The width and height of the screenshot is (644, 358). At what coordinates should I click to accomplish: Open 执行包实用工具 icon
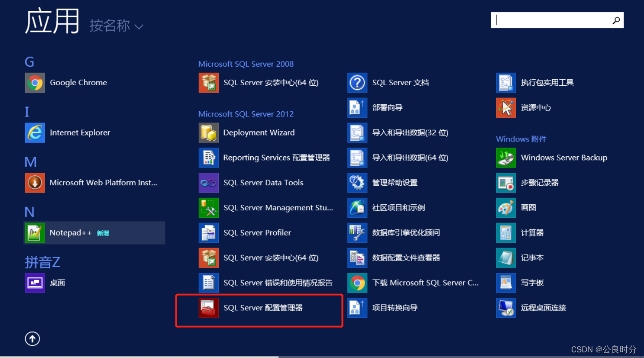(506, 83)
